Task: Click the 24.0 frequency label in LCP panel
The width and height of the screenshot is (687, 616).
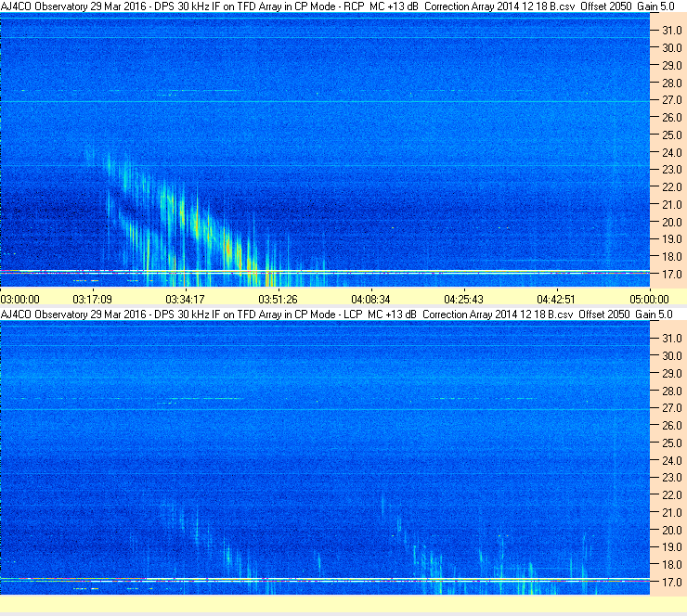Action: click(671, 460)
